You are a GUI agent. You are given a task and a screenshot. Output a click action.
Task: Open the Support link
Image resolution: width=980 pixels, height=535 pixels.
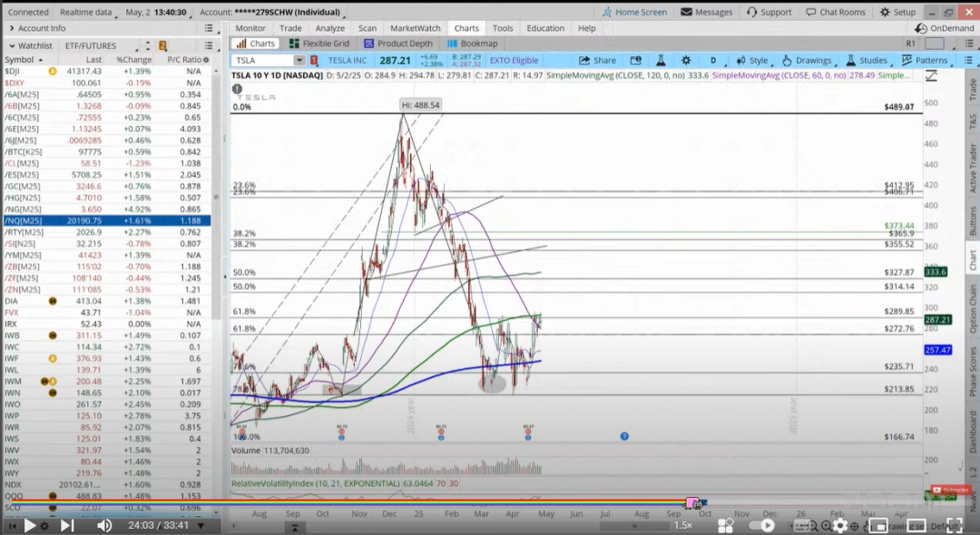tap(769, 12)
